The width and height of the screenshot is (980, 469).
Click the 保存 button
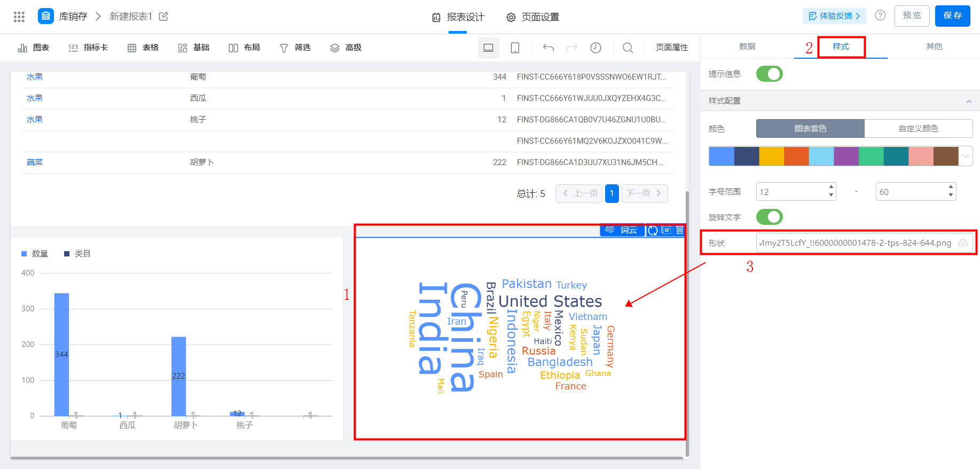click(952, 15)
